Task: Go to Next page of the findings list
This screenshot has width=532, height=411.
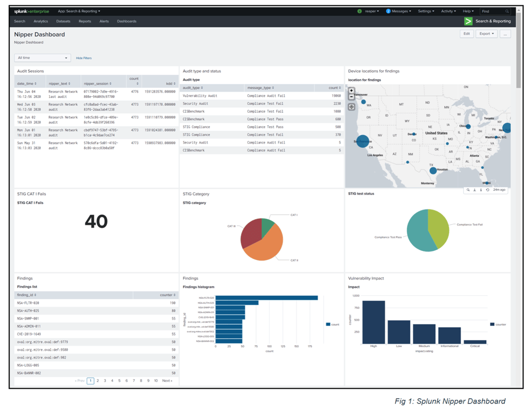Action: (x=168, y=381)
